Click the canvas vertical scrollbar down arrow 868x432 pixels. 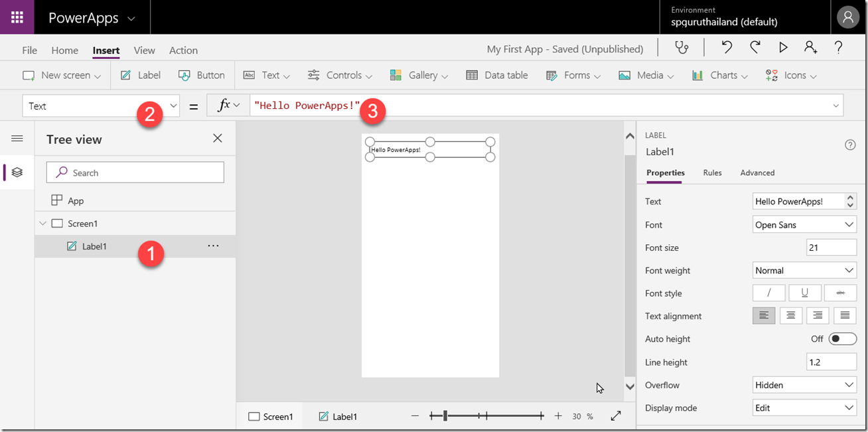point(630,387)
